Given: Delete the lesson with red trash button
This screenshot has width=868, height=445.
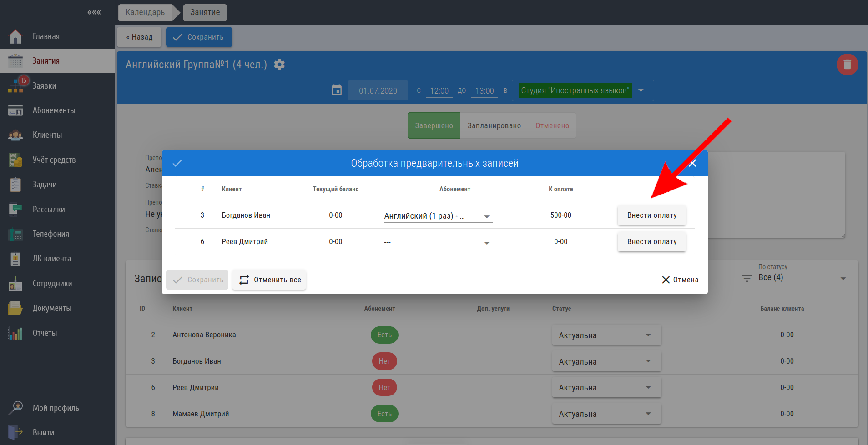Looking at the screenshot, I should click(x=847, y=65).
